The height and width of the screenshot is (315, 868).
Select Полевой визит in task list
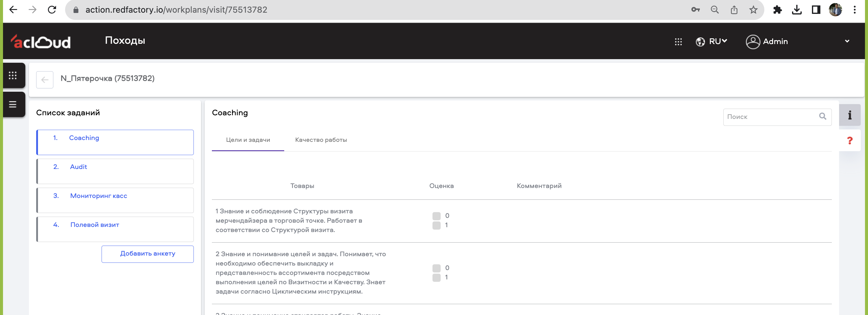(115, 229)
